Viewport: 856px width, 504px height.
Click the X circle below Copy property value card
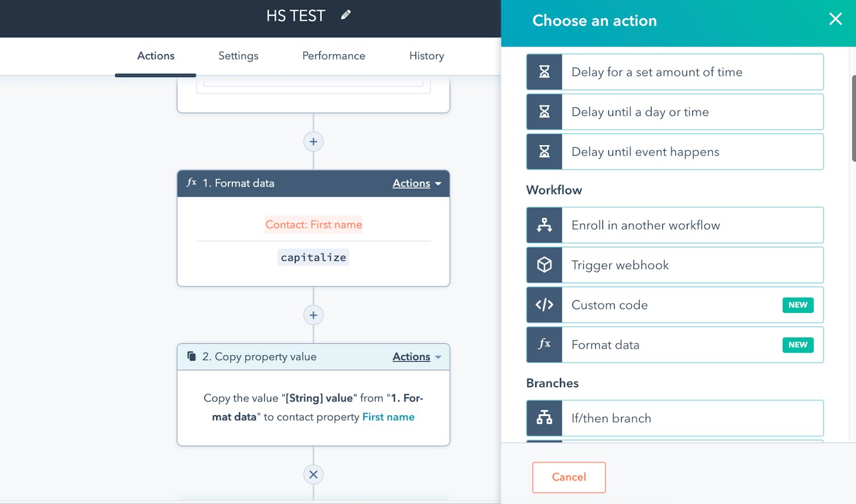(x=313, y=474)
